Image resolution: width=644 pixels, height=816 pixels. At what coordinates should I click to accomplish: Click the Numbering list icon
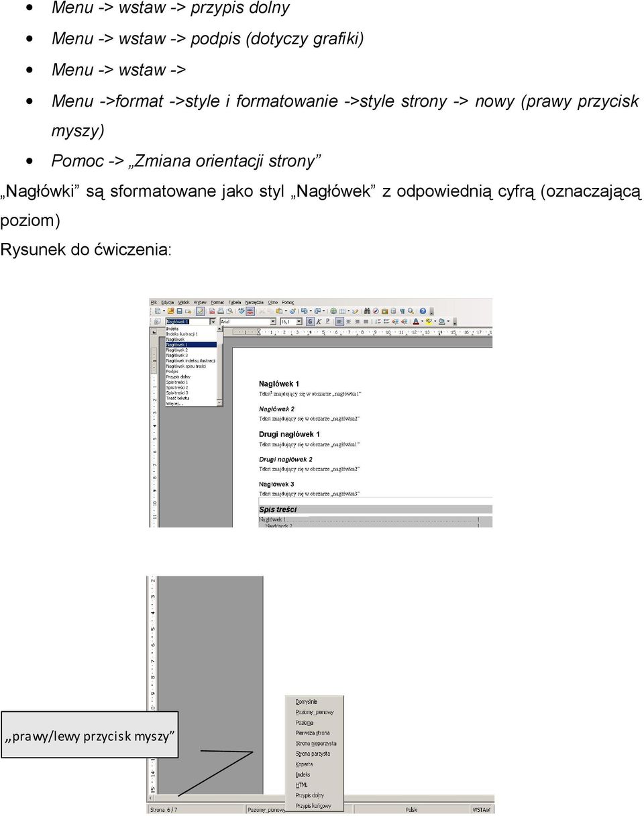pyautogui.click(x=378, y=322)
